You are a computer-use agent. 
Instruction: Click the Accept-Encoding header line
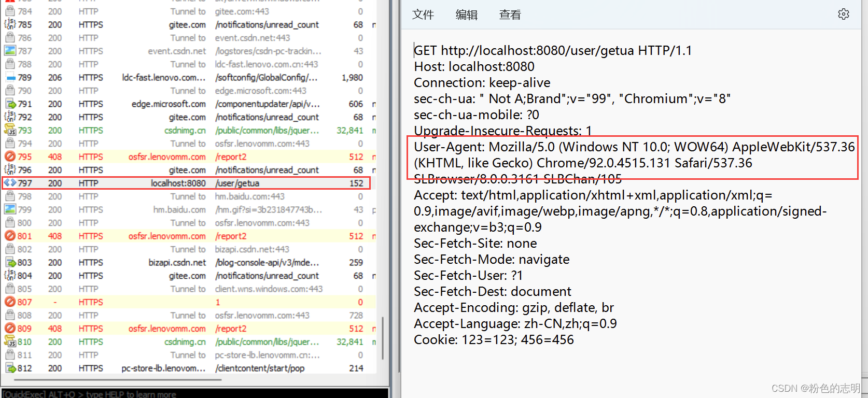point(514,307)
